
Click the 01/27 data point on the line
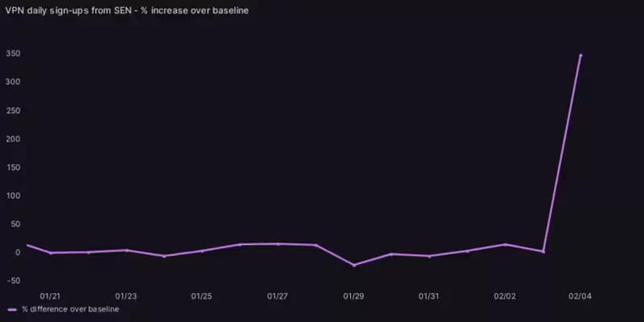(x=278, y=244)
